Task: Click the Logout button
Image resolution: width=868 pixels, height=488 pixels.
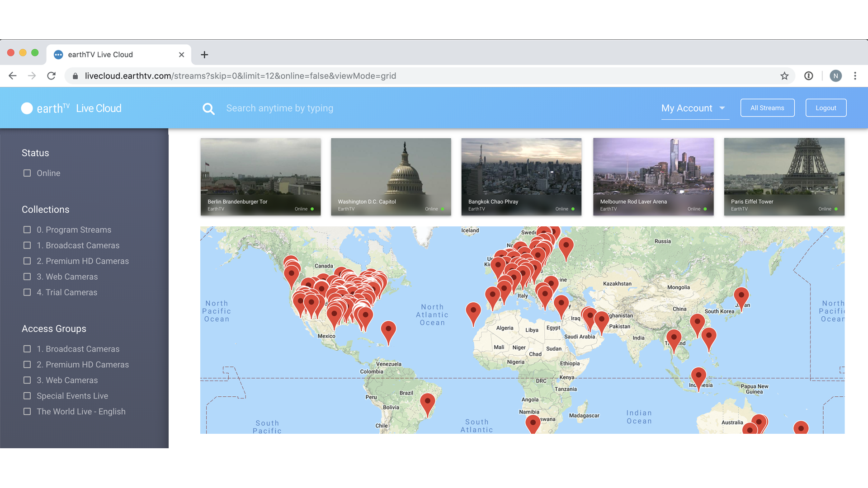Action: pyautogui.click(x=826, y=108)
